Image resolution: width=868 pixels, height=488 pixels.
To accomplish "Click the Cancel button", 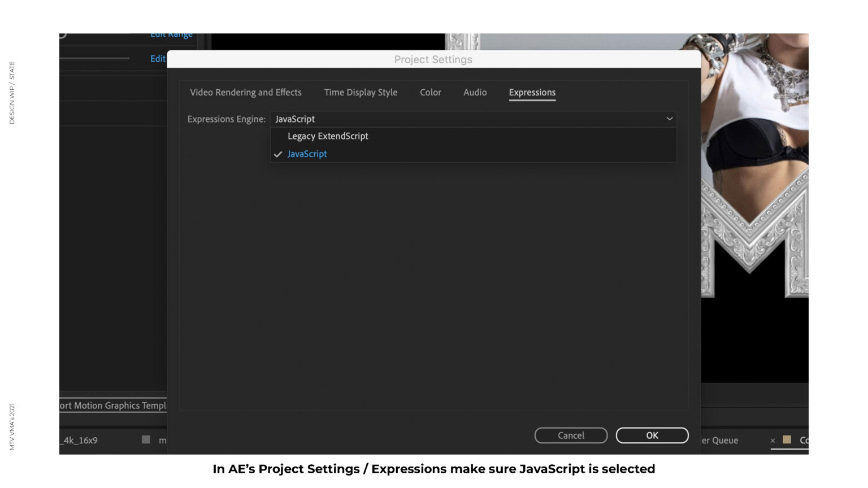I will tap(571, 435).
